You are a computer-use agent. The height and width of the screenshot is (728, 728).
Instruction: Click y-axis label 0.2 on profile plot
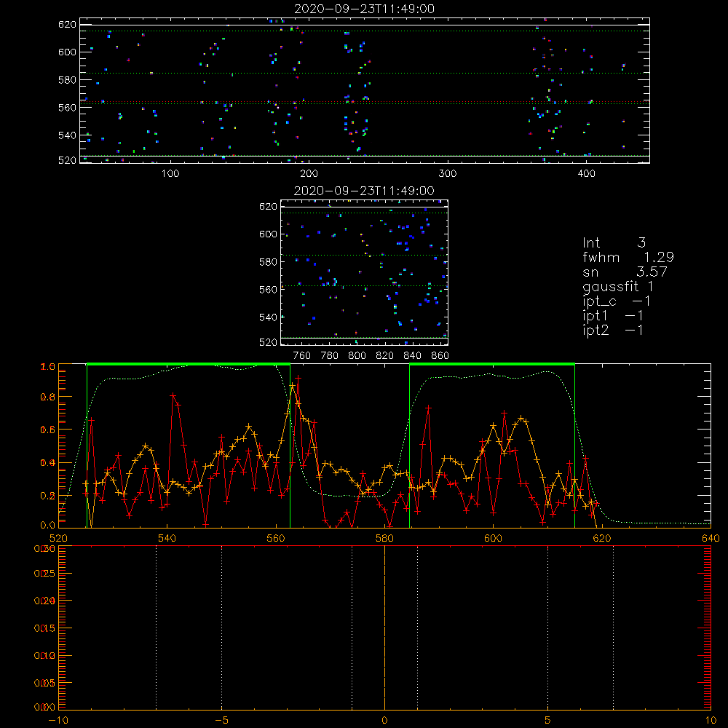(48, 496)
